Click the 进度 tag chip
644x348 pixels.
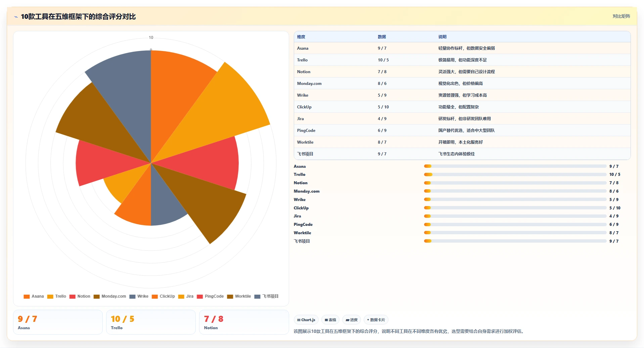(x=352, y=320)
